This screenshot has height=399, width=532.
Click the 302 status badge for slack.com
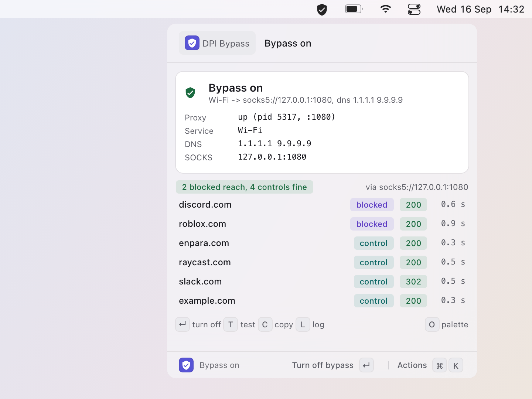click(413, 282)
